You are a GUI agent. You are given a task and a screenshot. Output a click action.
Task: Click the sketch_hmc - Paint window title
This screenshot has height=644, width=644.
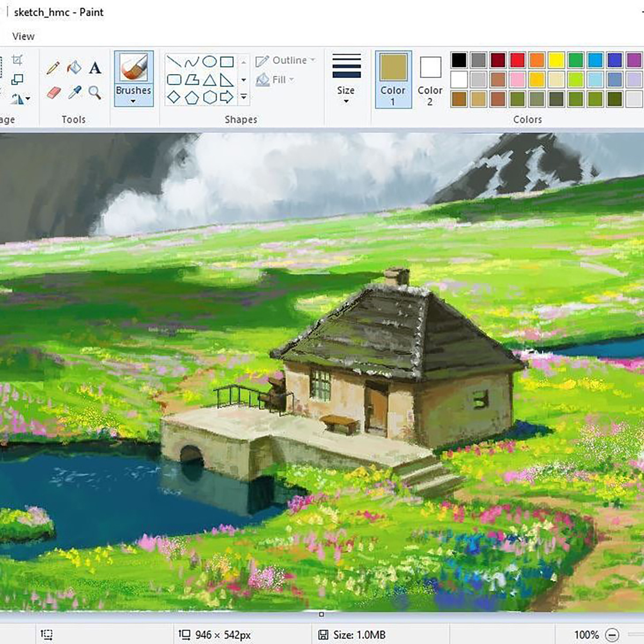click(58, 12)
